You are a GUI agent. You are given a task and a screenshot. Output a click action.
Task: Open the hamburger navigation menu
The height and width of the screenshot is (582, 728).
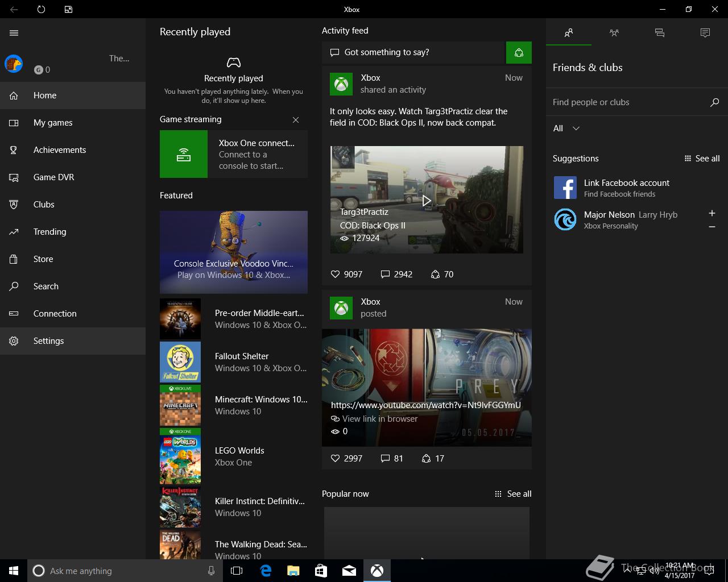pos(14,33)
